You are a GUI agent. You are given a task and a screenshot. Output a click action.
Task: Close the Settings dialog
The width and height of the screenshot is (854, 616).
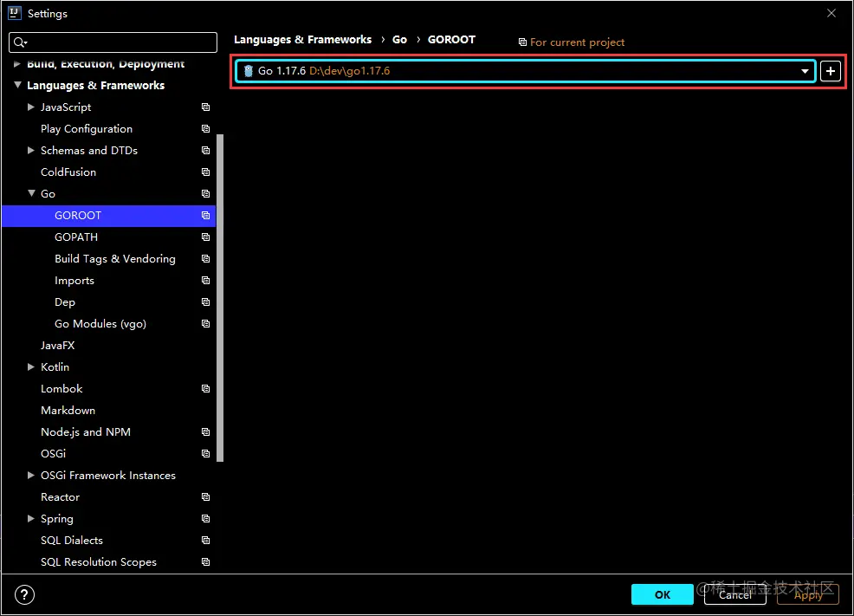831,13
